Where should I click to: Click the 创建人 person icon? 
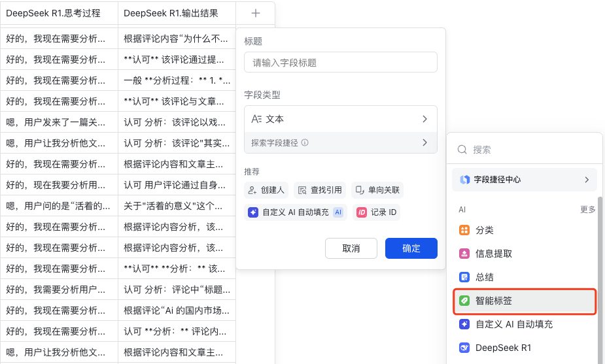[252, 190]
